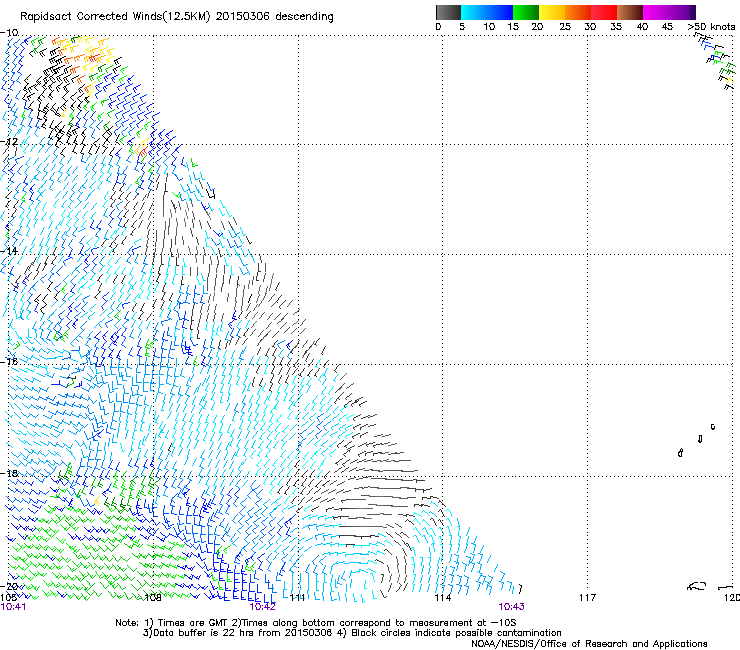
Task: Click the gray 0-5 knots color swatch
Action: (448, 12)
